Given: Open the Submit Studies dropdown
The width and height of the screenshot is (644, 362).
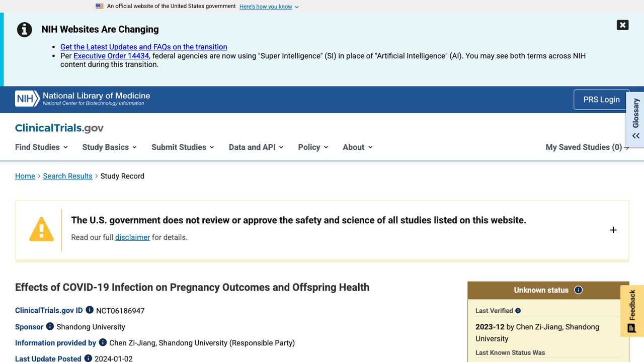Looking at the screenshot, I should click(x=183, y=147).
